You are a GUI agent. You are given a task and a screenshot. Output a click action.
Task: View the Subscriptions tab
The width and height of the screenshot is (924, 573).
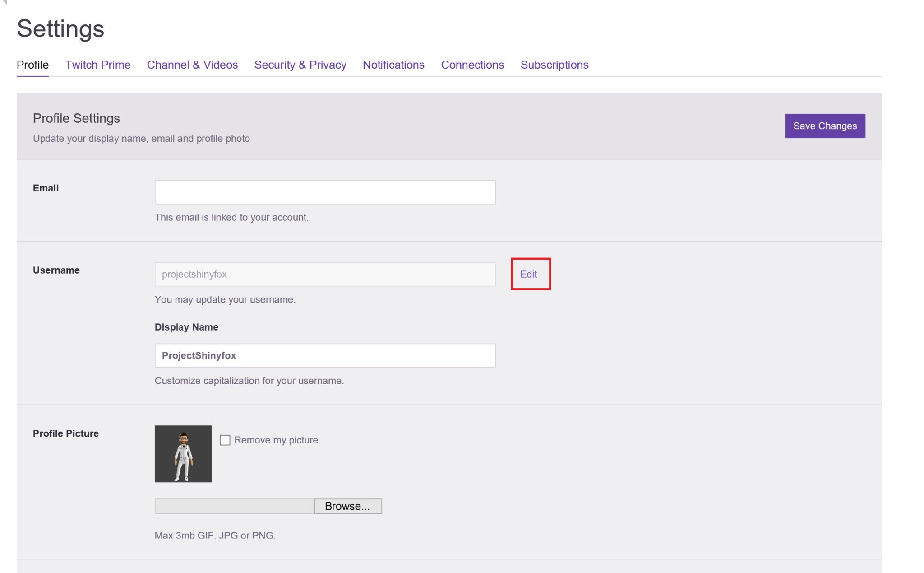pos(554,65)
